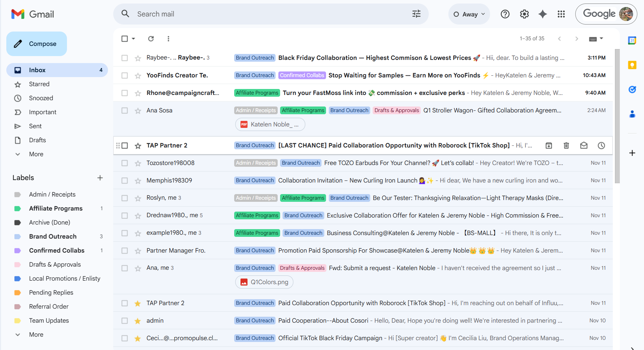This screenshot has height=350, width=644.
Task: Click the green Affiliate Programs label swatch
Action: pyautogui.click(x=18, y=208)
